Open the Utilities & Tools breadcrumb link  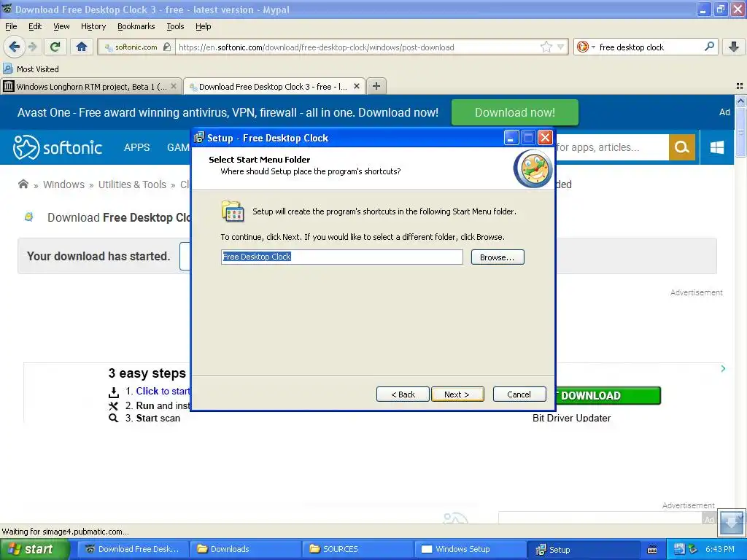click(x=133, y=184)
